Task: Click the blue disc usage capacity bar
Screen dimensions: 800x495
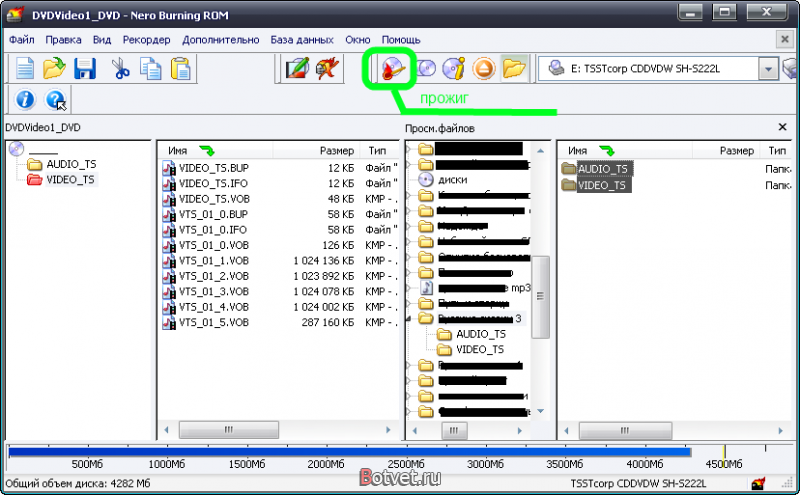Action: tap(349, 452)
